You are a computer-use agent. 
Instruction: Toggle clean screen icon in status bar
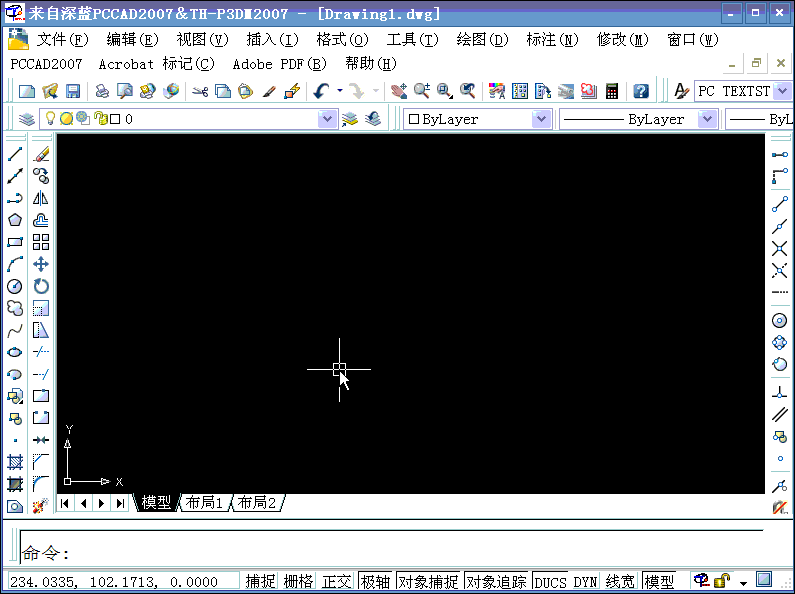(763, 579)
